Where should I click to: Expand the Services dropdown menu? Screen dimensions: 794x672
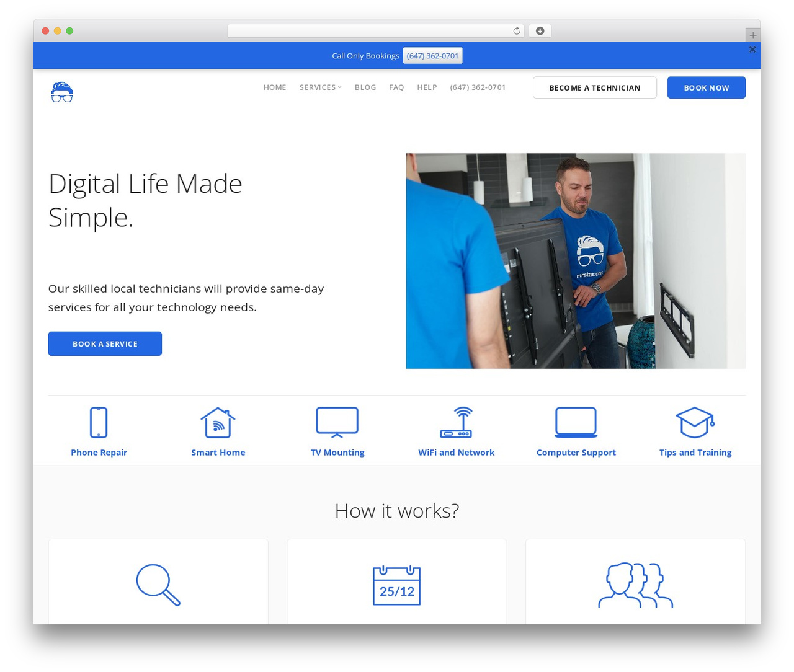pos(321,87)
